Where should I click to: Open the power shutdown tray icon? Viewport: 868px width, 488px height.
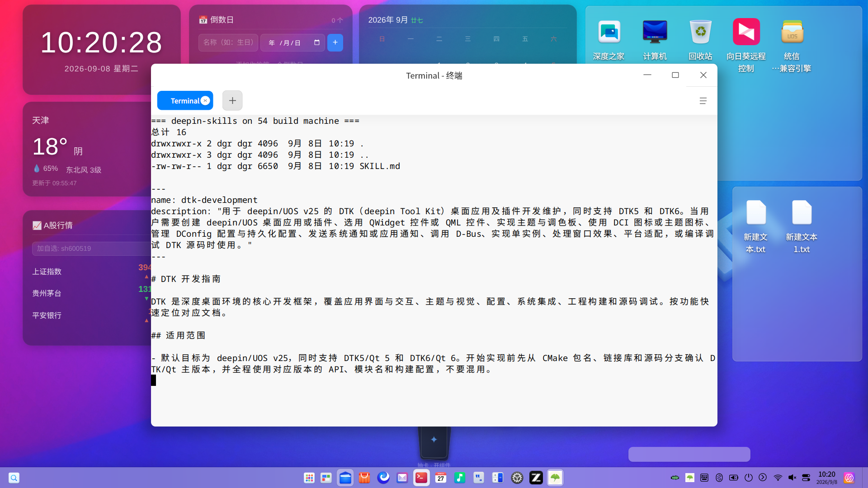coord(749,478)
